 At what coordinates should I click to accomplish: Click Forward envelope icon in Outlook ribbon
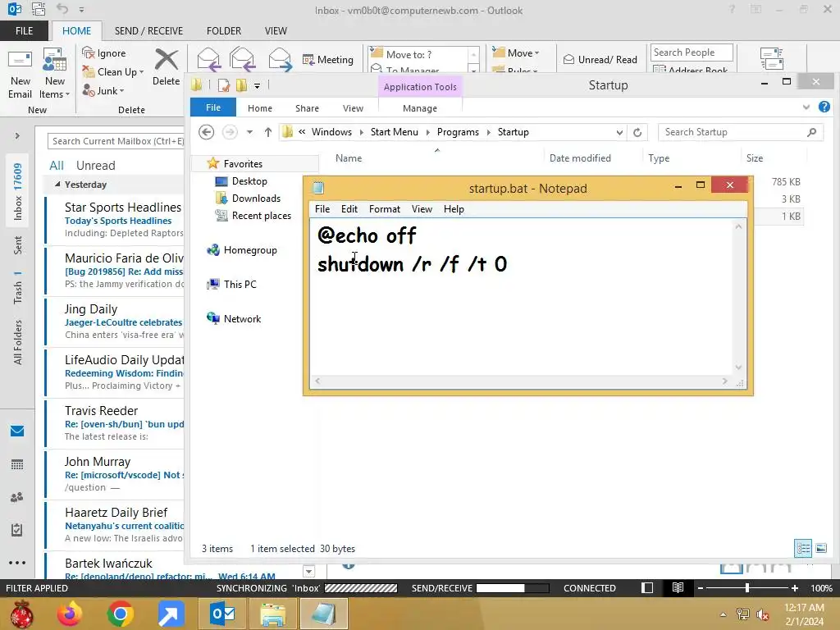pyautogui.click(x=280, y=59)
